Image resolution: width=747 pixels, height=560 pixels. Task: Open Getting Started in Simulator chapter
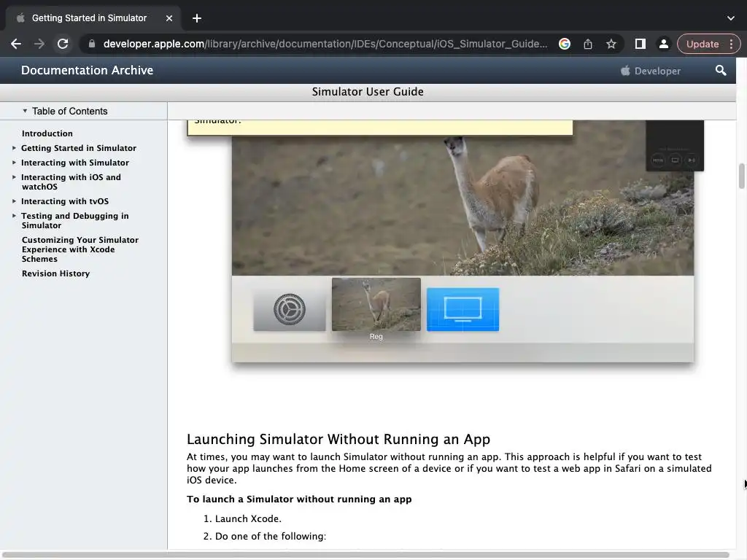[79, 148]
